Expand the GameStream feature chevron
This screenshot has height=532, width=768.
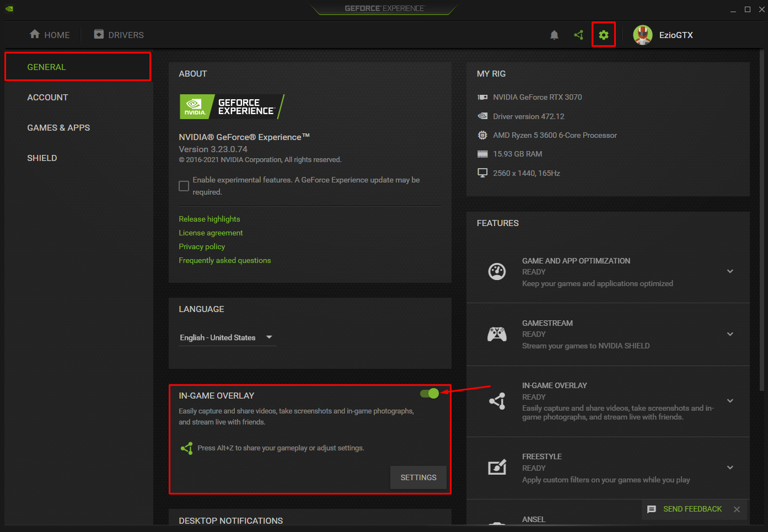pos(730,334)
